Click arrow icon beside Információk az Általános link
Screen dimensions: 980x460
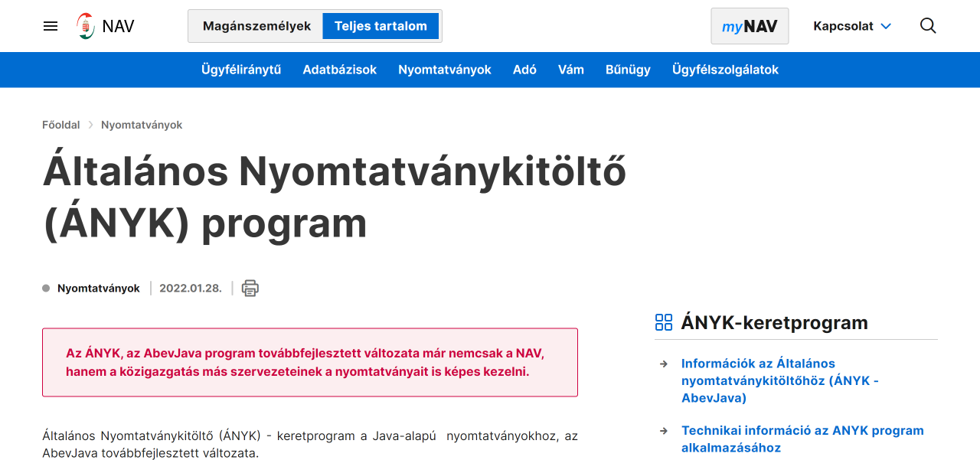tap(664, 364)
